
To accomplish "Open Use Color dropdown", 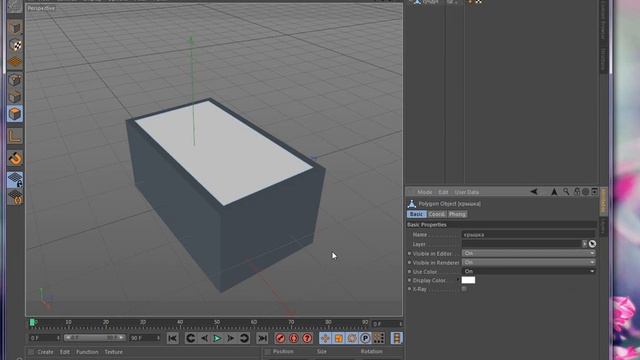I will pyautogui.click(x=529, y=271).
